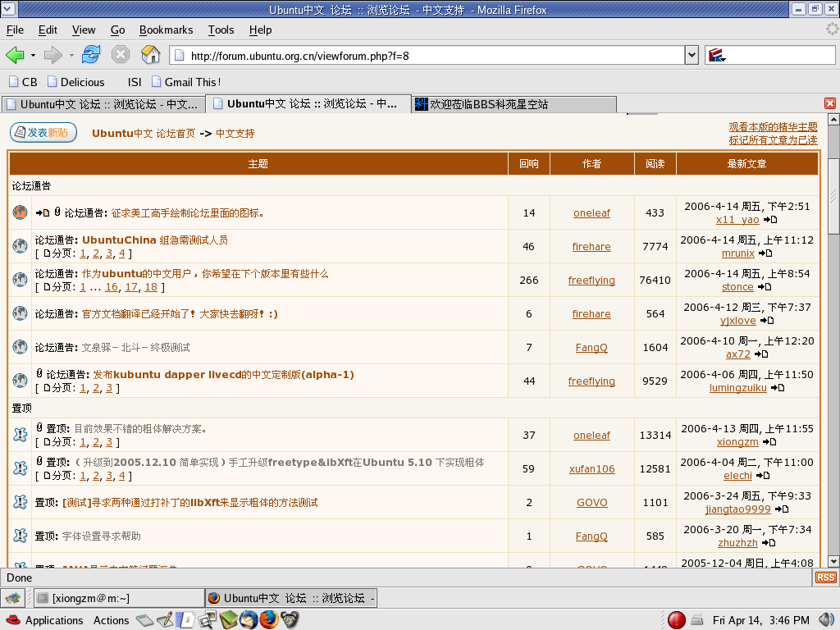This screenshot has height=630, width=840.
Task: Open the Actions panel menu
Action: point(111,620)
